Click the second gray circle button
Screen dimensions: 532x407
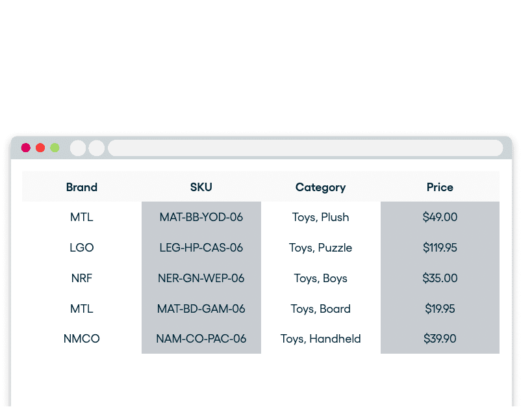(97, 148)
